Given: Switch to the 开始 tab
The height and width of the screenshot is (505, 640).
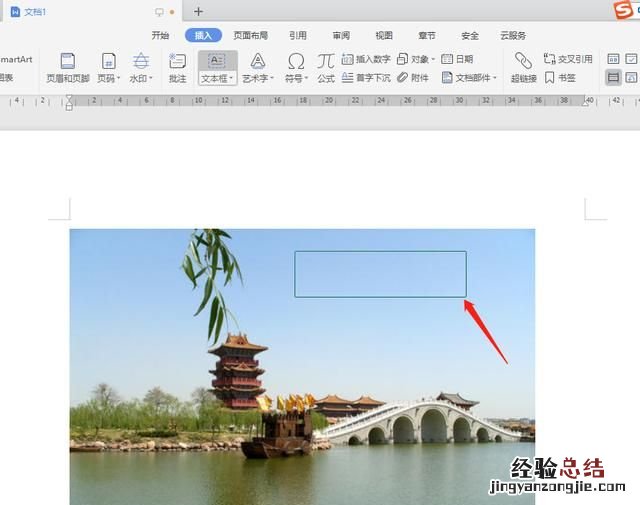Looking at the screenshot, I should [x=161, y=35].
